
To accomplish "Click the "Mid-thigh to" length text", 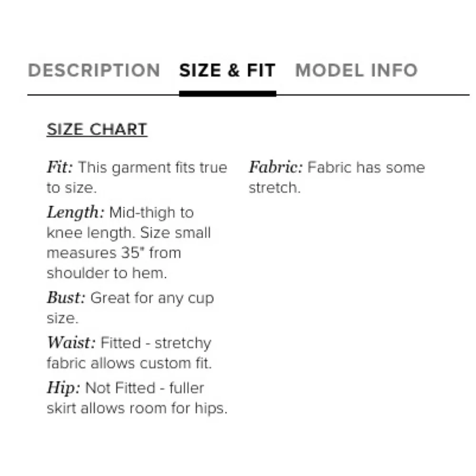I will pyautogui.click(x=151, y=212).
